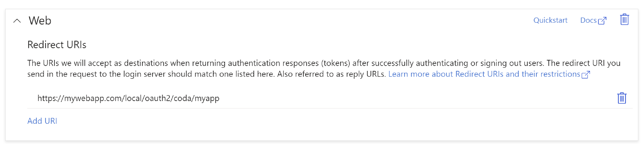The image size is (644, 144).
Task: Click the Add URI link
Action: pos(42,121)
